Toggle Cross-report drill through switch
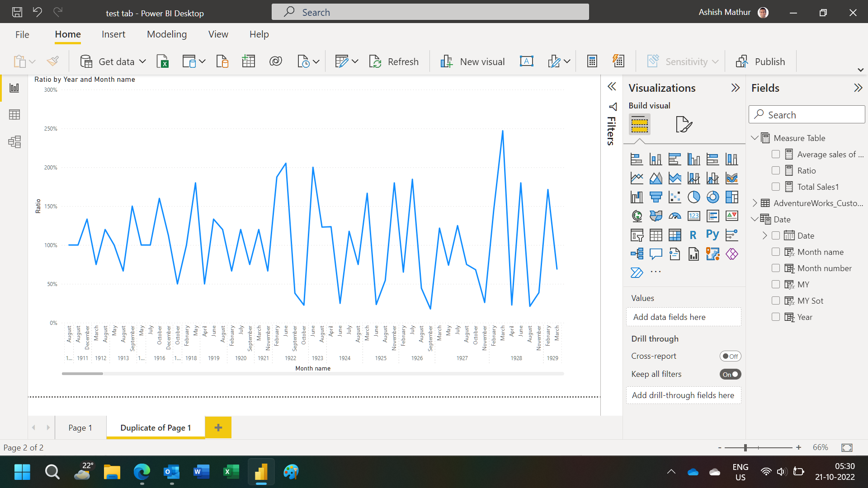This screenshot has width=868, height=488. pos(730,356)
